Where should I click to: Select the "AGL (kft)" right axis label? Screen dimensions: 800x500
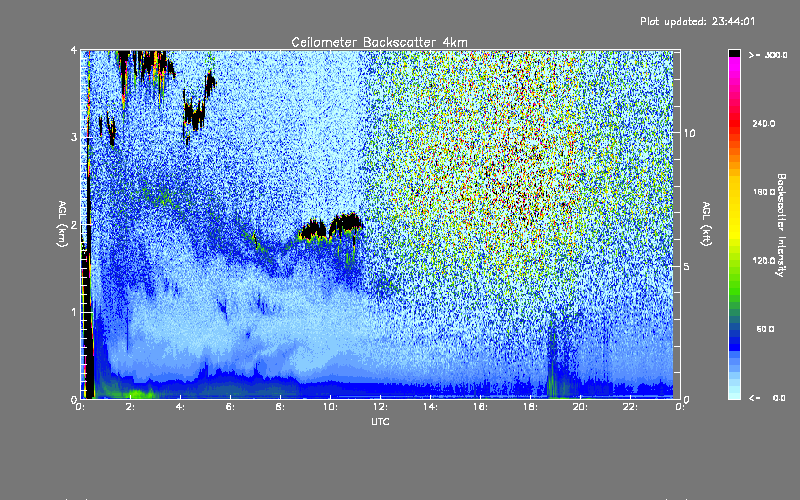pos(706,224)
